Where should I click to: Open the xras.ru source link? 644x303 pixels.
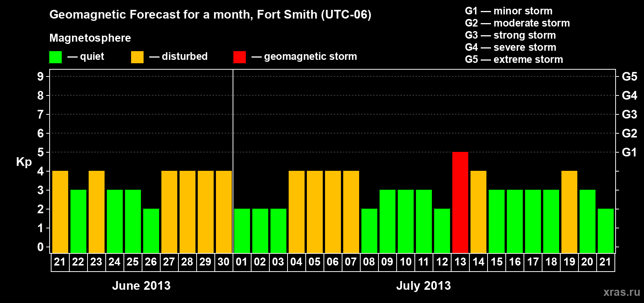(x=622, y=292)
